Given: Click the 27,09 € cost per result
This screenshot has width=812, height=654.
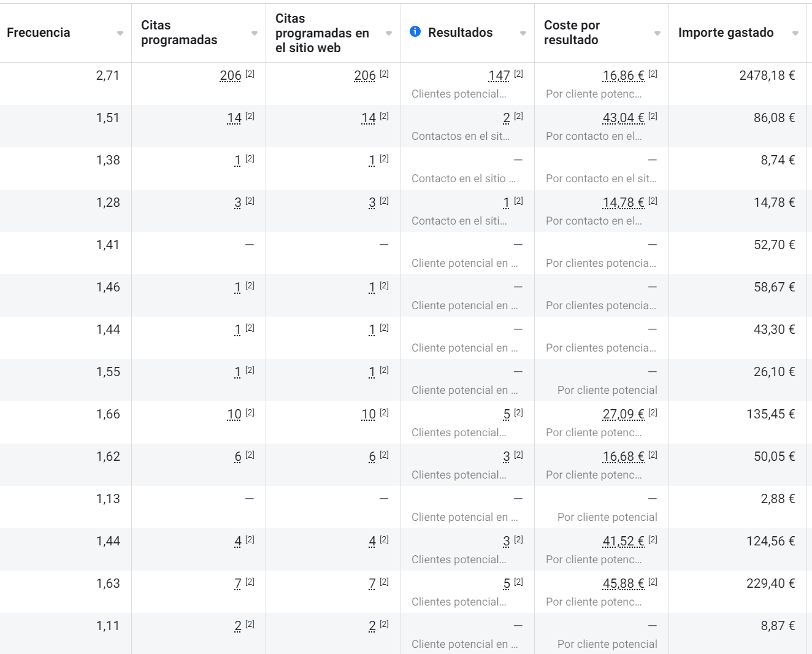Looking at the screenshot, I should tap(623, 414).
